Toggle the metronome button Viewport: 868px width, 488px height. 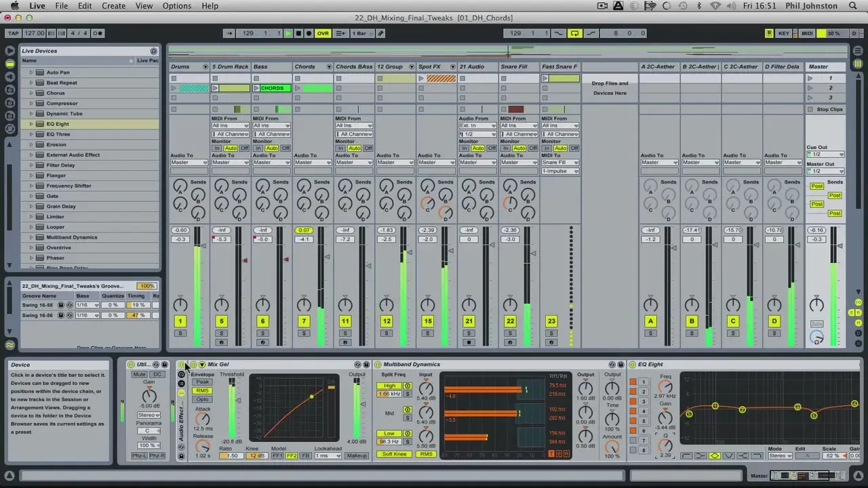[98, 33]
